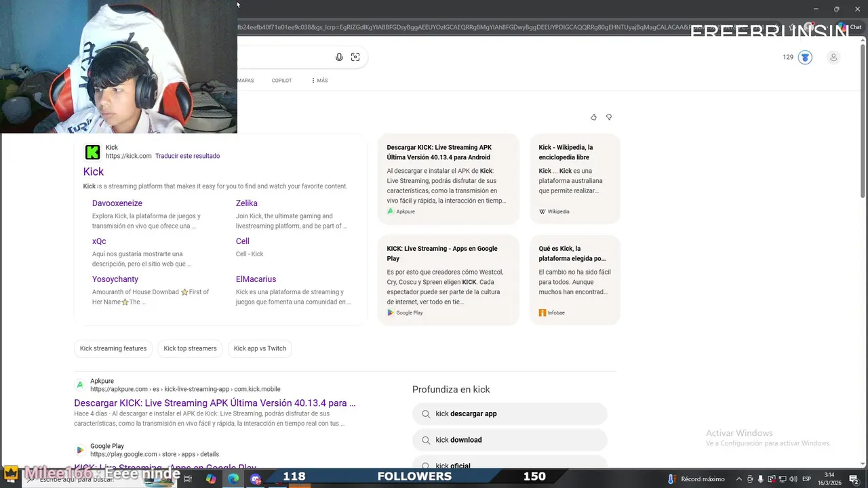Click the network tray icon

point(782,479)
